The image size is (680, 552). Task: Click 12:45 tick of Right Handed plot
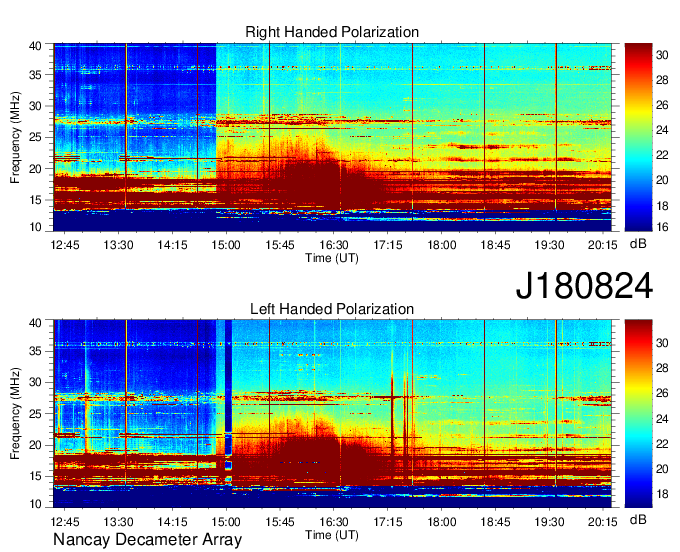click(x=65, y=245)
